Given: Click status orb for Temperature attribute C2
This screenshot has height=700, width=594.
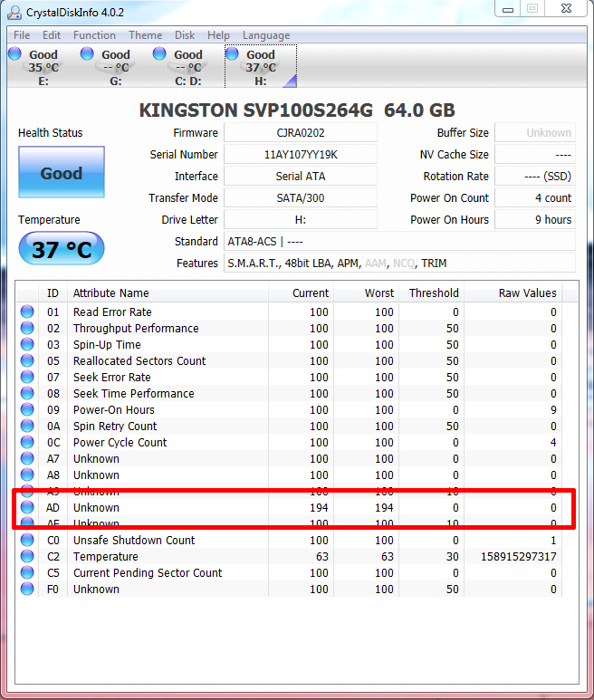Looking at the screenshot, I should click(x=27, y=556).
